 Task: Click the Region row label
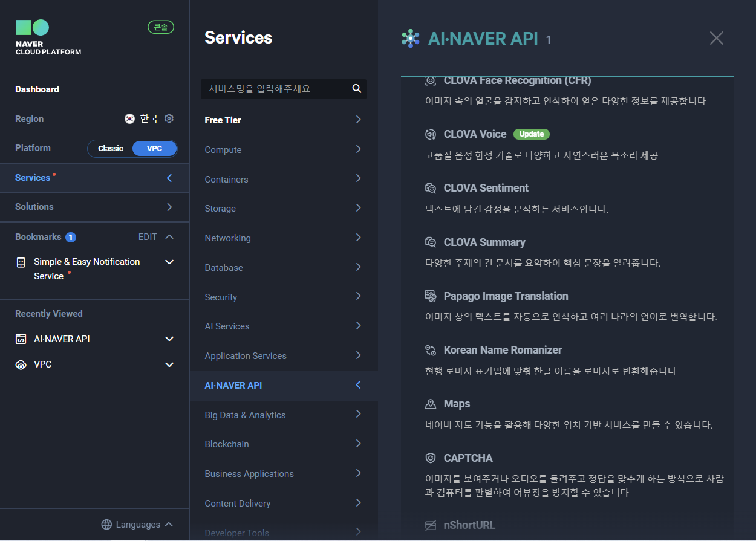pos(30,119)
